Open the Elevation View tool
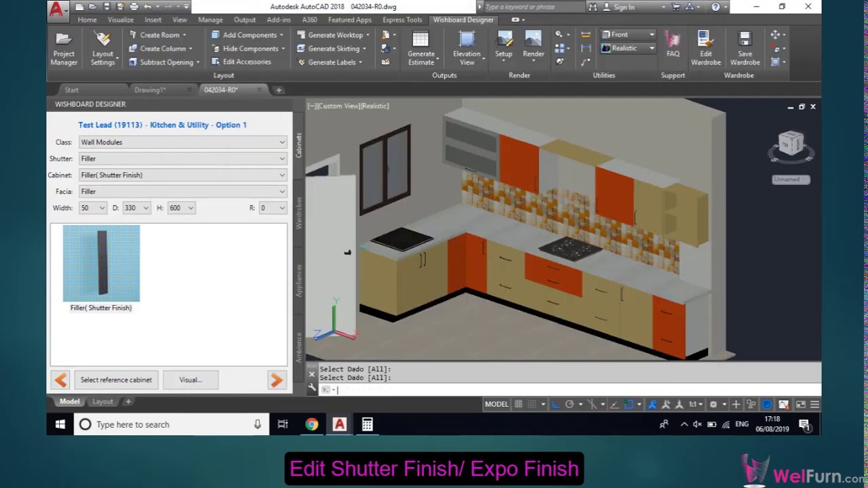Image resolution: width=868 pixels, height=488 pixels. point(467,48)
